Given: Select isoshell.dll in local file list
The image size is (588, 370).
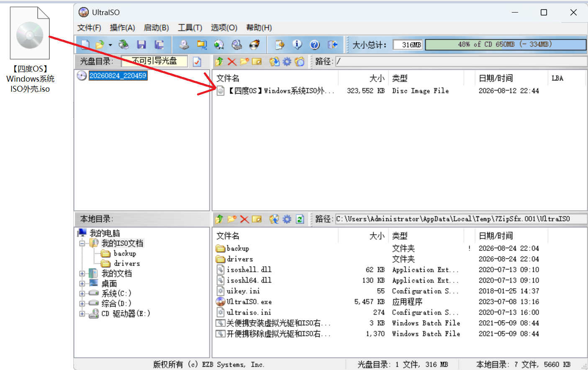Looking at the screenshot, I should coord(249,270).
